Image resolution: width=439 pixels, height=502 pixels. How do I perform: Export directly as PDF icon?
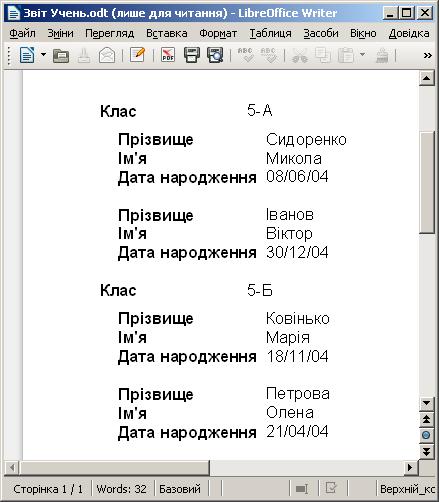(168, 55)
